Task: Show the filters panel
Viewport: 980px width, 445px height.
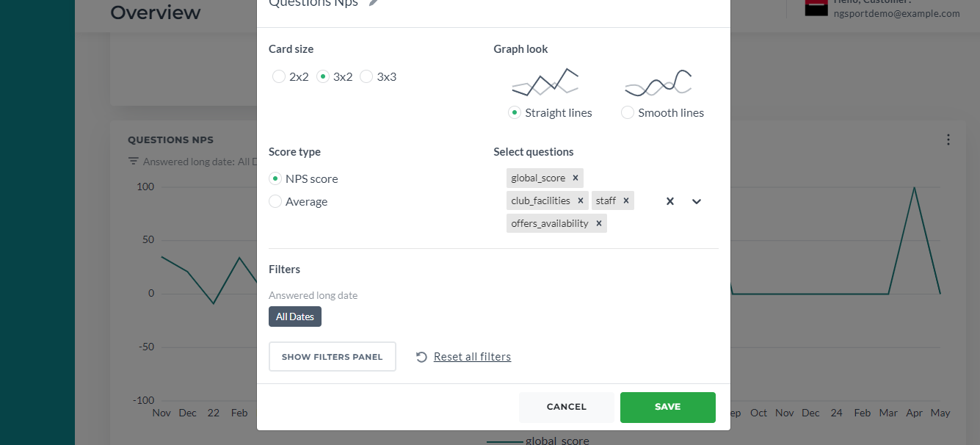Action: [x=333, y=357]
